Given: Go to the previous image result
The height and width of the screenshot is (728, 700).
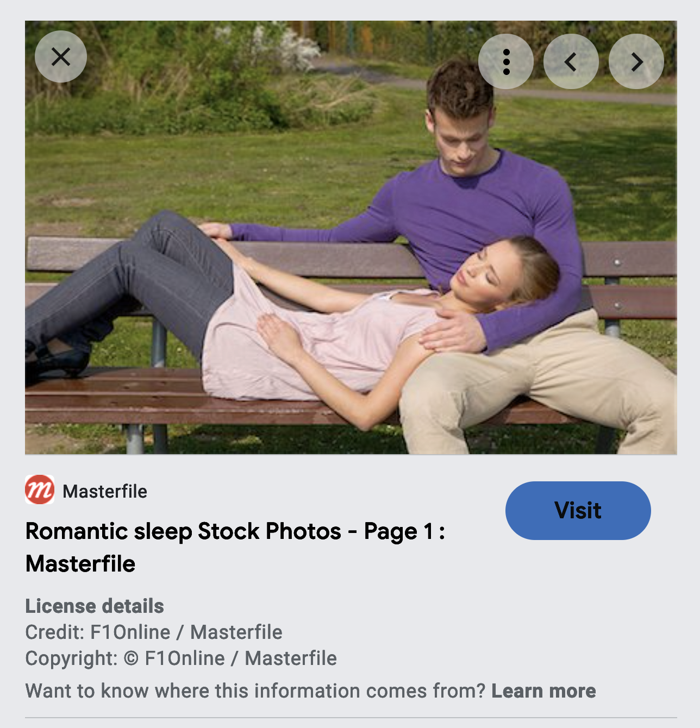Looking at the screenshot, I should tap(571, 61).
